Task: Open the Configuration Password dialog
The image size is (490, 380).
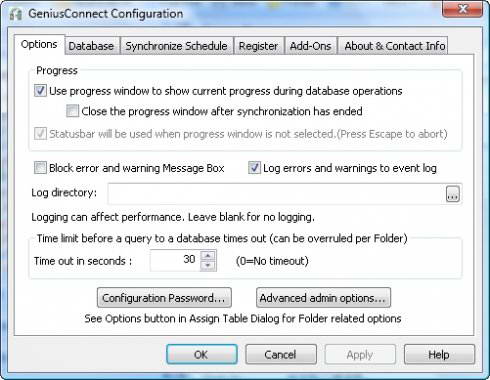Action: click(x=164, y=298)
